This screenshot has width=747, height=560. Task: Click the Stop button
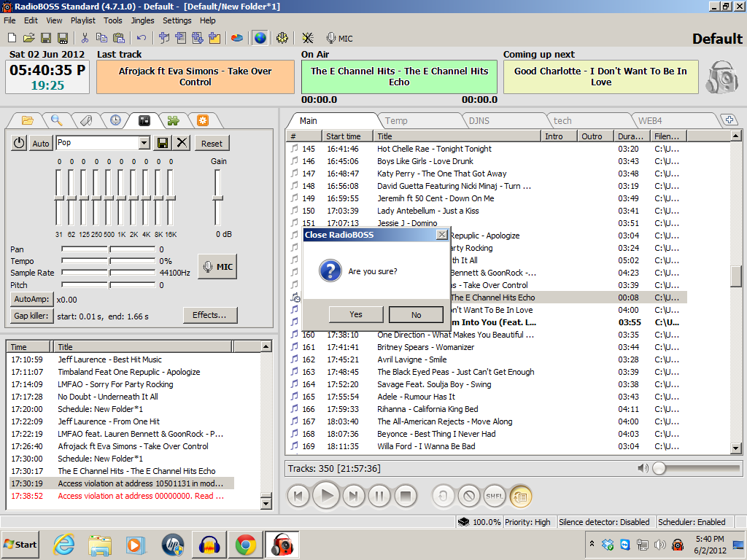[406, 497]
